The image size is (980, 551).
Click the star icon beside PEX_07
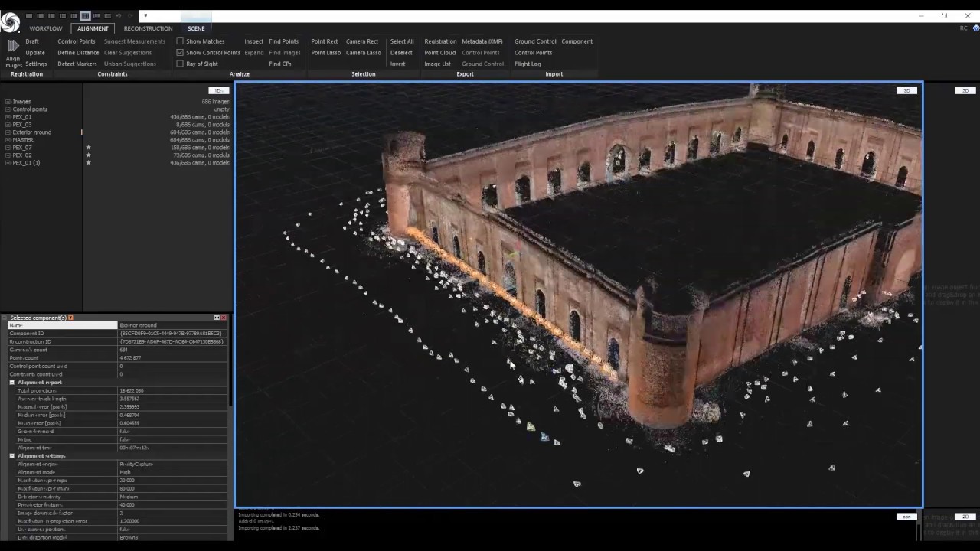pos(88,148)
